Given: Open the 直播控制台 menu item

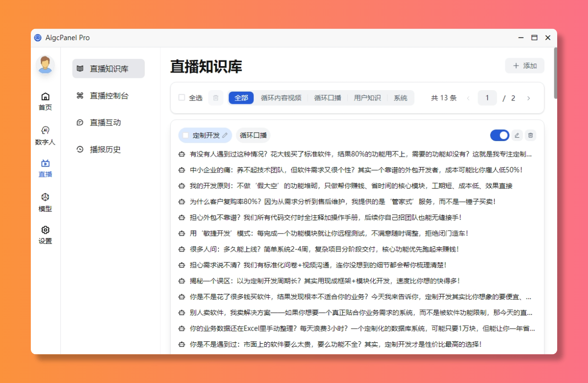Looking at the screenshot, I should [108, 96].
